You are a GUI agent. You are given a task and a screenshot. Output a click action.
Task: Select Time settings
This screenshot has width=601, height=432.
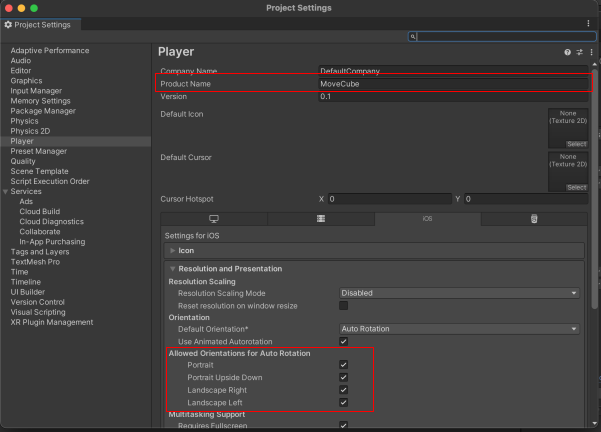coord(19,272)
